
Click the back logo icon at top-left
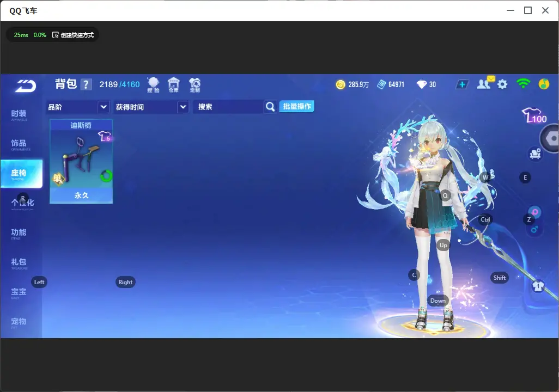pyautogui.click(x=25, y=86)
